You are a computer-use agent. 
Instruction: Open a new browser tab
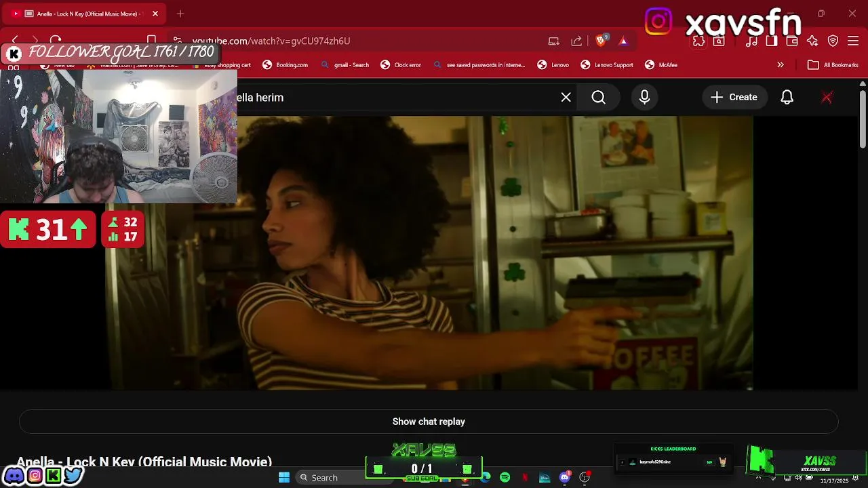pyautogui.click(x=180, y=14)
